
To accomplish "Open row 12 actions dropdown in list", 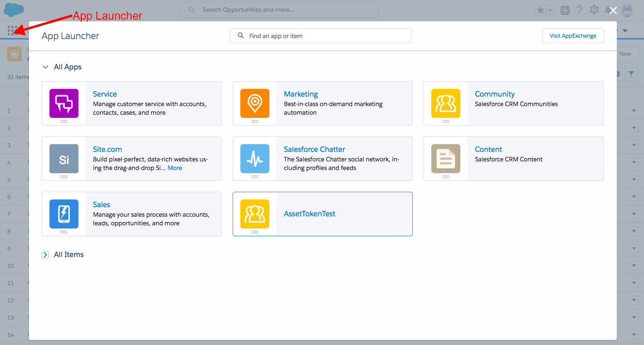I will click(x=634, y=300).
